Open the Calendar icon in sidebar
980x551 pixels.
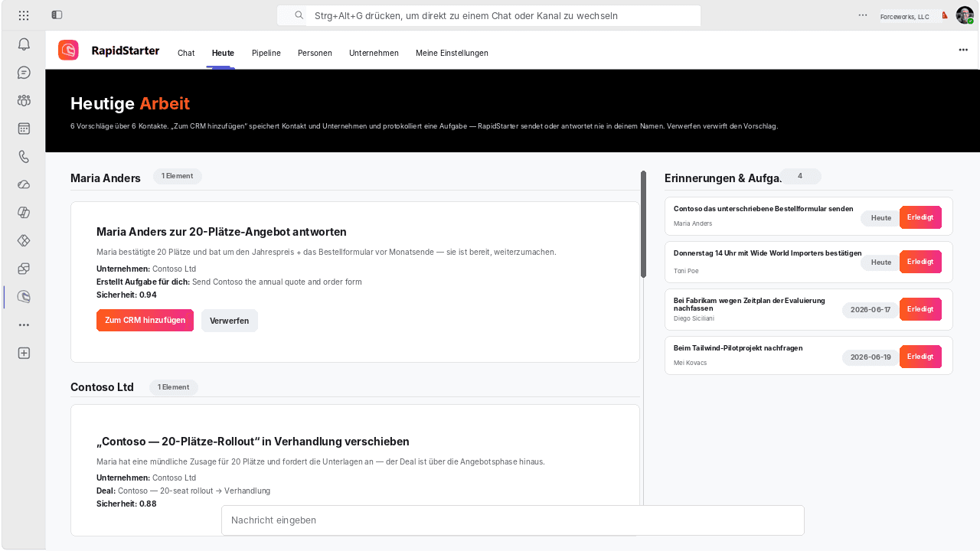pyautogui.click(x=24, y=129)
